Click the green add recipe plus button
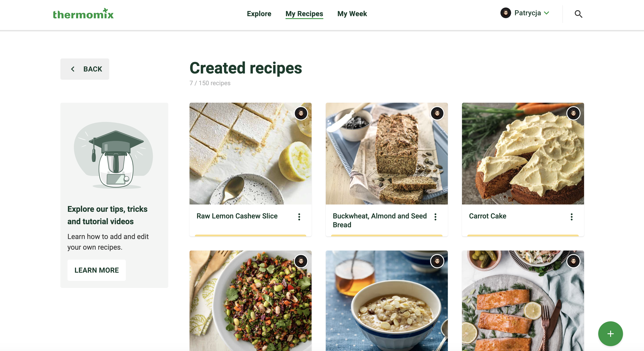The image size is (644, 351). point(610,334)
